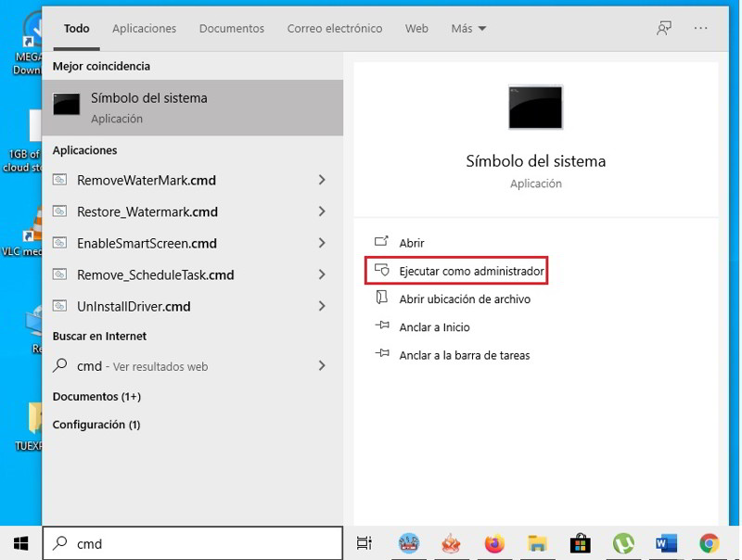
Task: Switch to the Correo electrónico tab
Action: click(334, 29)
